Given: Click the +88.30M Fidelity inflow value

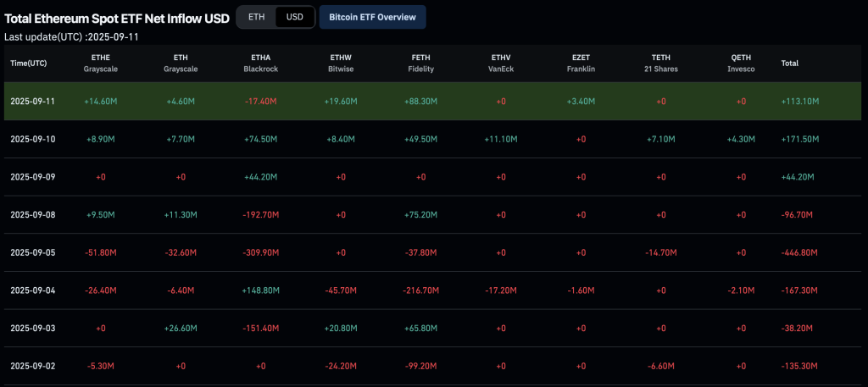Looking at the screenshot, I should (x=421, y=102).
